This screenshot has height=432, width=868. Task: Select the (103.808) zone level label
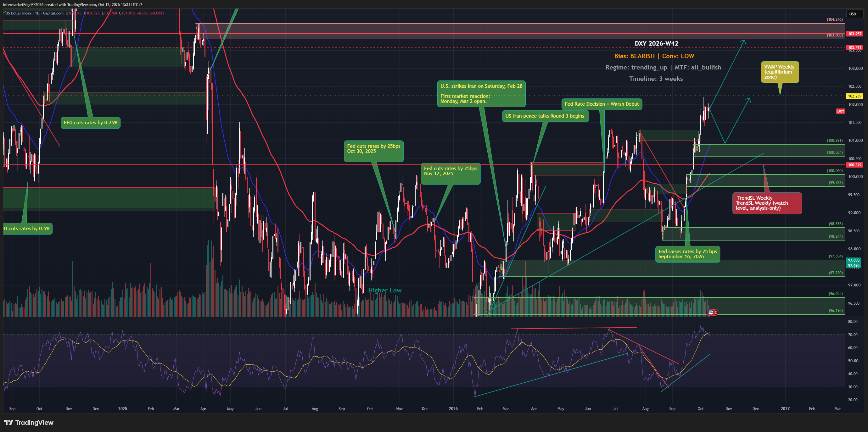(x=834, y=35)
